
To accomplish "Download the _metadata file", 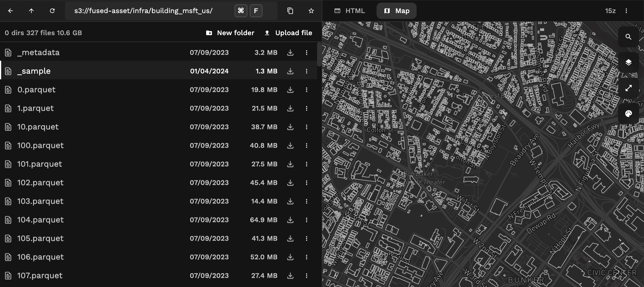I will (290, 53).
